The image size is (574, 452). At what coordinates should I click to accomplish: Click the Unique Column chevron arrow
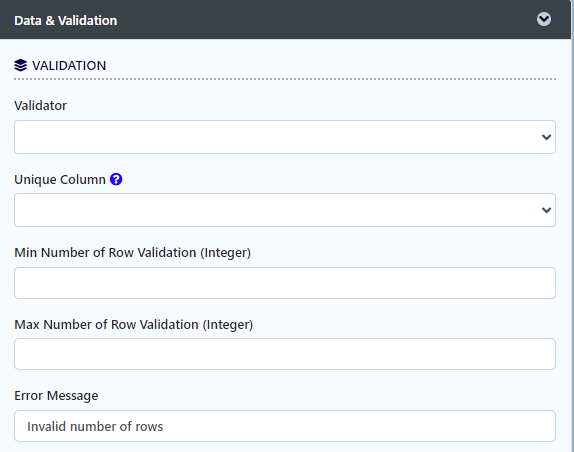546,210
